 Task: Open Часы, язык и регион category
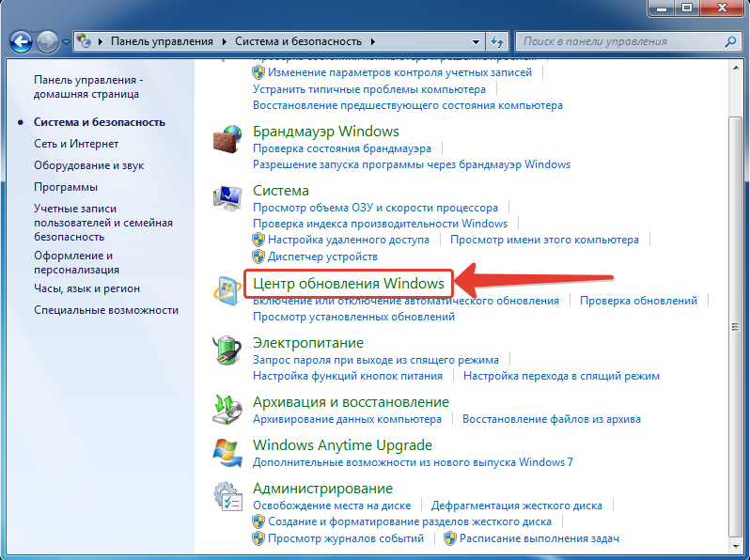pos(86,288)
